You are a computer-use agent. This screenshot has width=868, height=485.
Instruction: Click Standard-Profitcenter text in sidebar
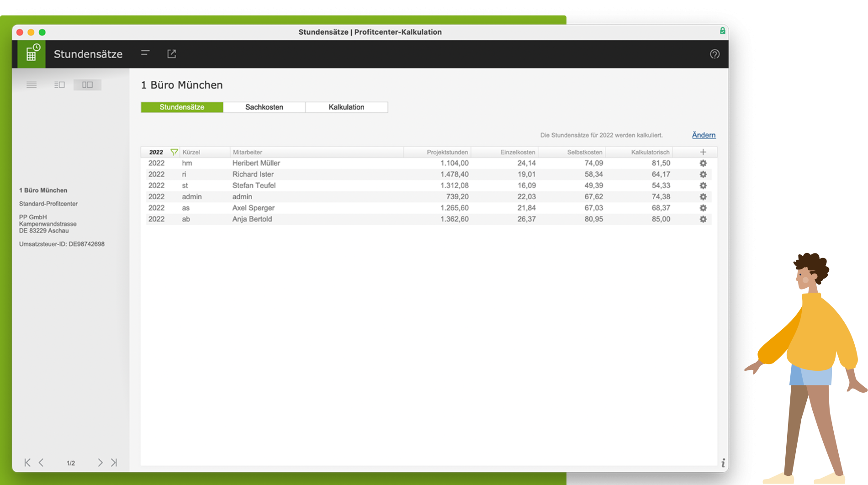tap(48, 204)
